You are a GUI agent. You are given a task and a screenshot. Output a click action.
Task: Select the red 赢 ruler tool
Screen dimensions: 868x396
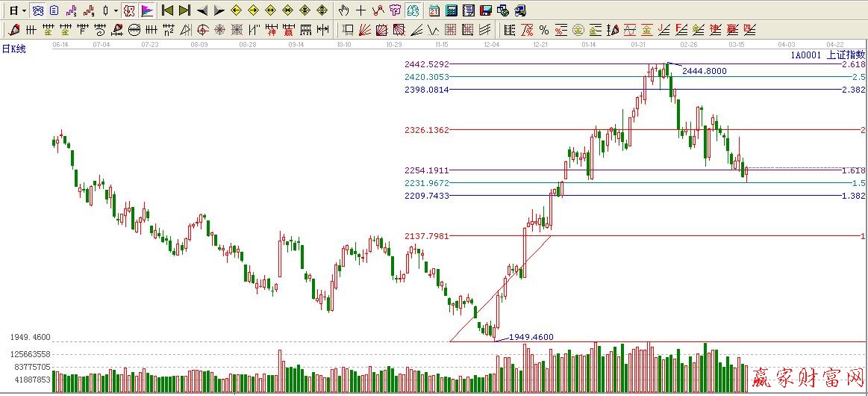click(x=289, y=29)
